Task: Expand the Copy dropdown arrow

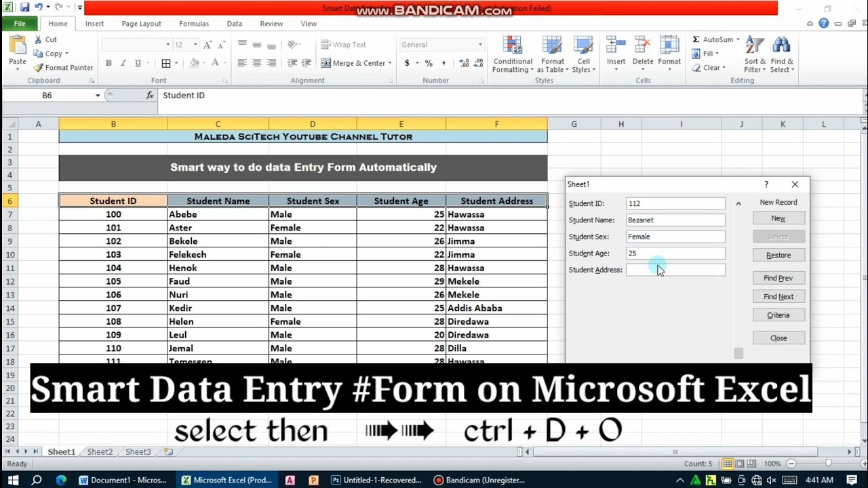Action: pyautogui.click(x=66, y=54)
